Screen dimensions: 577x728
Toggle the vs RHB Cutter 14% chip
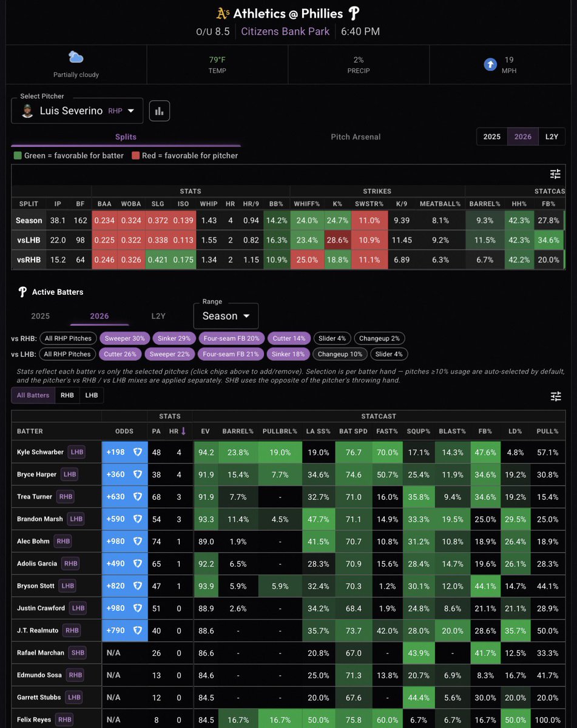coord(289,339)
